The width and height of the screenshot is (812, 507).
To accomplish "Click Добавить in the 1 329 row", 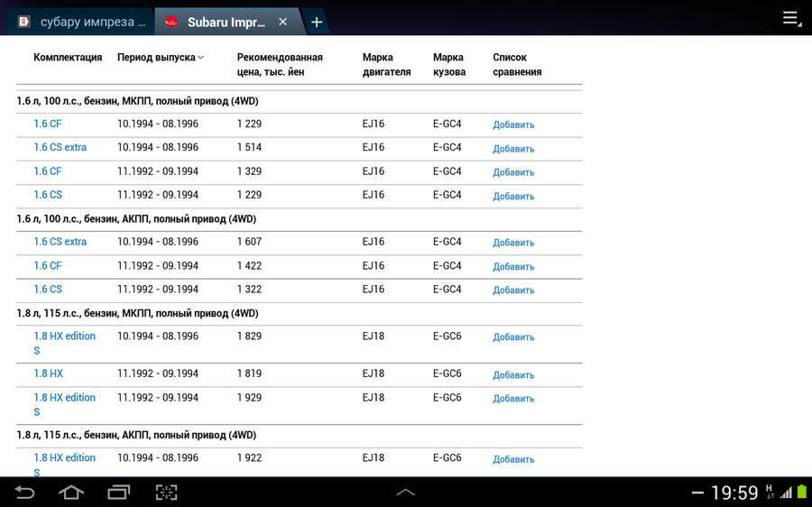I will coord(513,172).
